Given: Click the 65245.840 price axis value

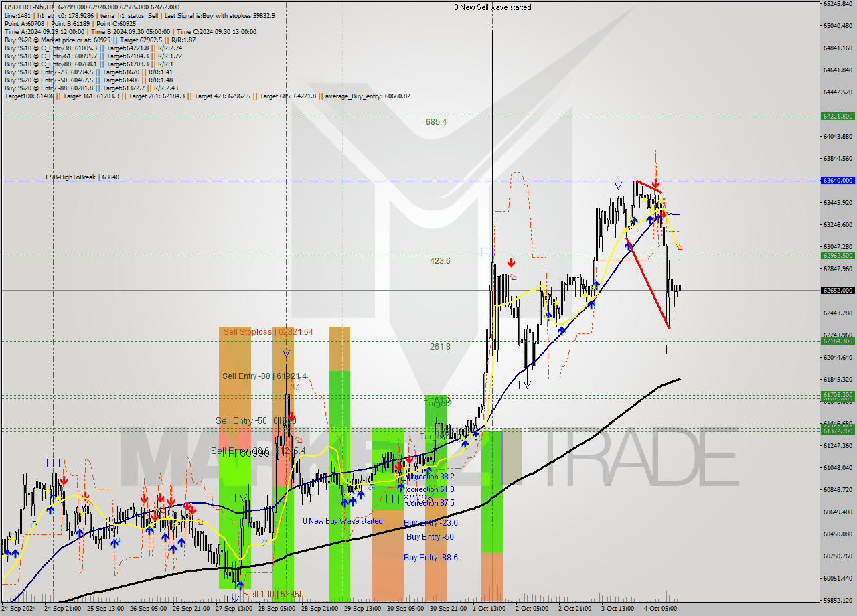Looking at the screenshot, I should tap(838, 4).
